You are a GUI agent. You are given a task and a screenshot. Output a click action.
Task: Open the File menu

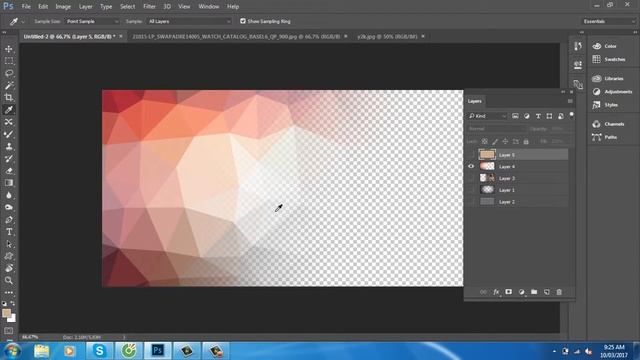(x=26, y=7)
